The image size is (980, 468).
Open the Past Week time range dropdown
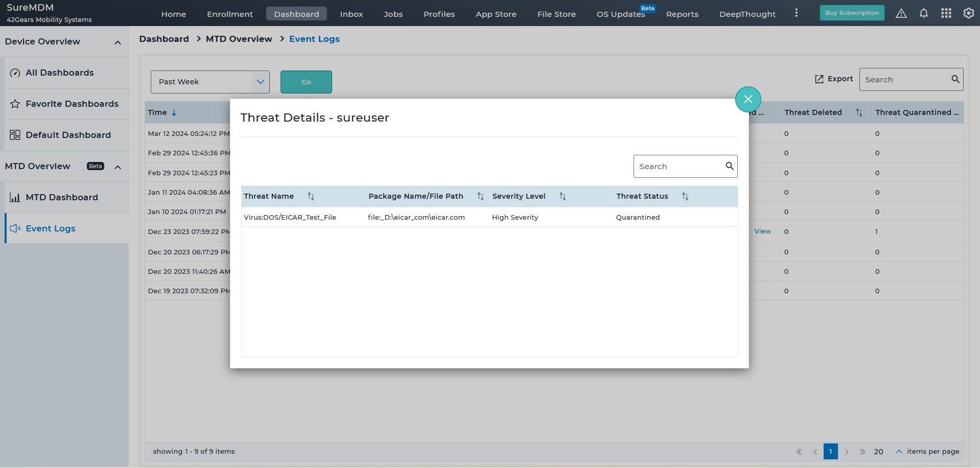(210, 82)
